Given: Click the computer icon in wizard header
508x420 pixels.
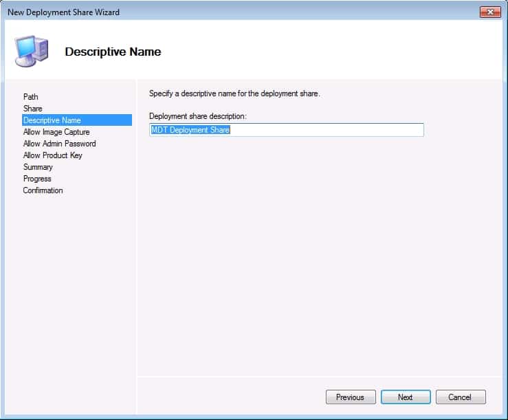Looking at the screenshot, I should point(32,51).
